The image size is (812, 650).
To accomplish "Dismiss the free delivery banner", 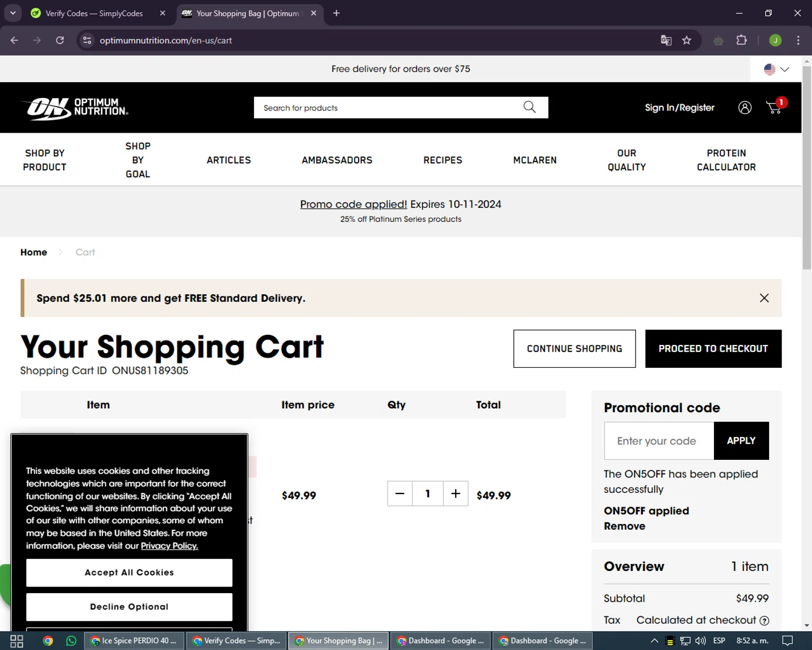I will point(764,298).
